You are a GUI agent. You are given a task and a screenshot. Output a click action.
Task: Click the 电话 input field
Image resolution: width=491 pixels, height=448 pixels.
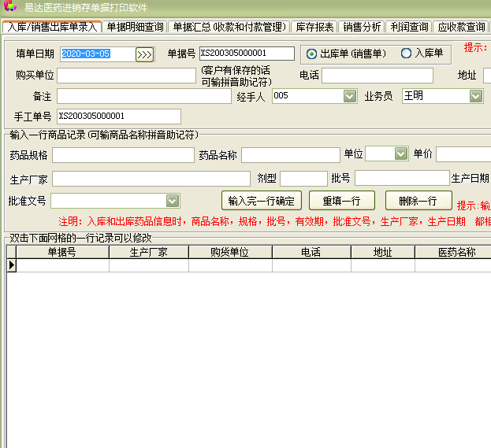(378, 76)
